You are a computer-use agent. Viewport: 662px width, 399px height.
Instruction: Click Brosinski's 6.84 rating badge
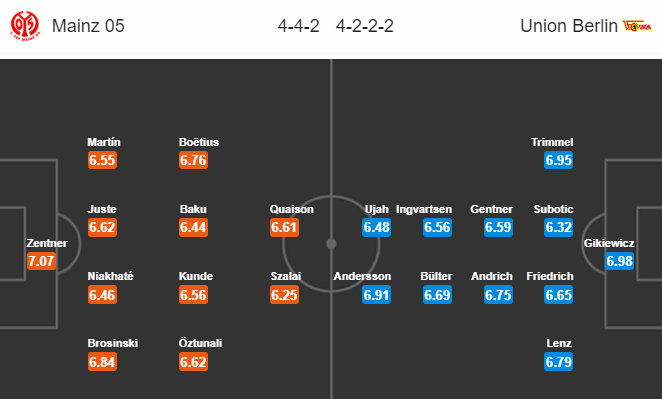click(102, 362)
